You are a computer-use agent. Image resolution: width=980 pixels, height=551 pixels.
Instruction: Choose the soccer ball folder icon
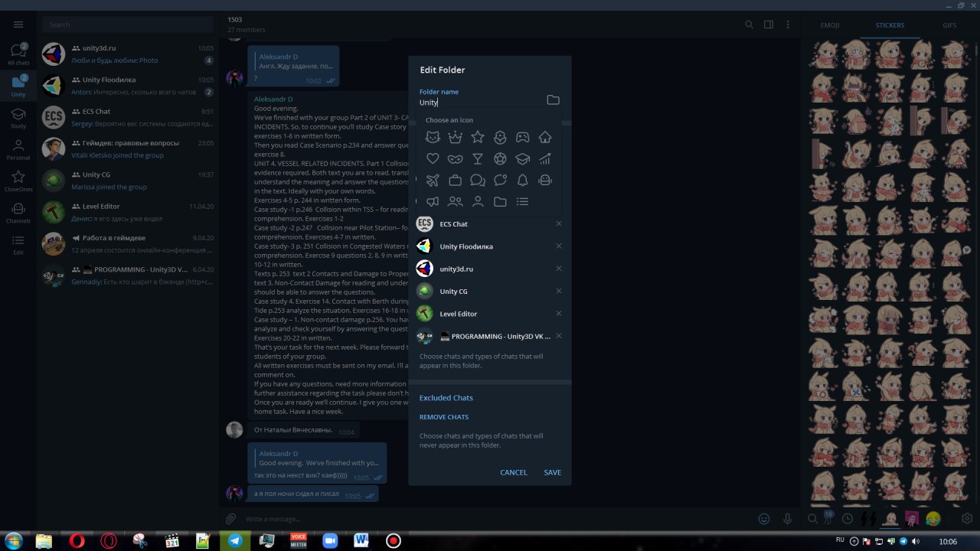coord(500,159)
